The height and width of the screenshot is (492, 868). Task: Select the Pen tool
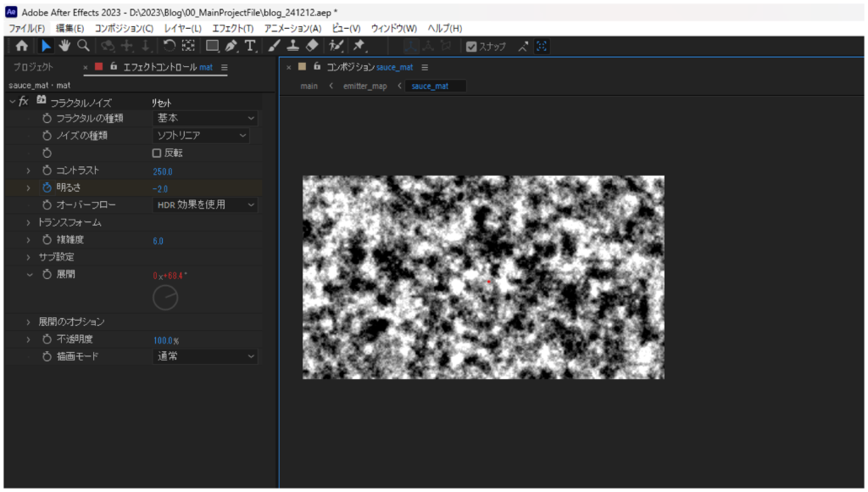click(x=231, y=46)
